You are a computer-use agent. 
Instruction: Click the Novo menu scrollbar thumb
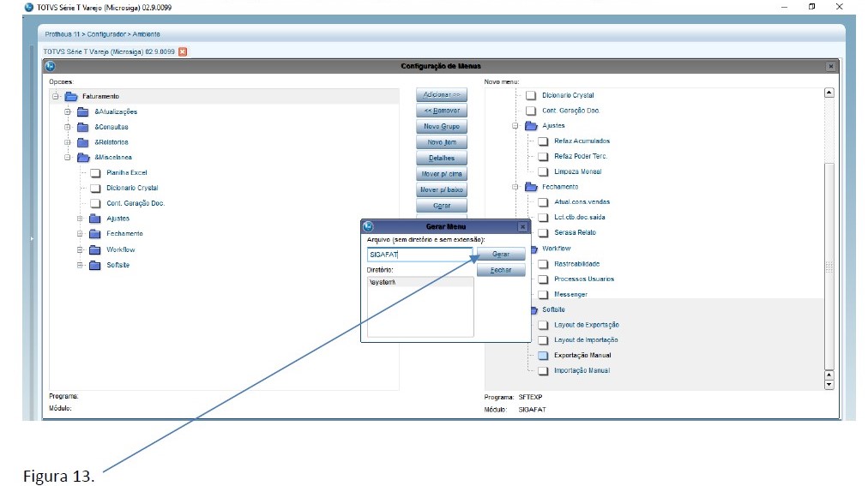(x=829, y=266)
